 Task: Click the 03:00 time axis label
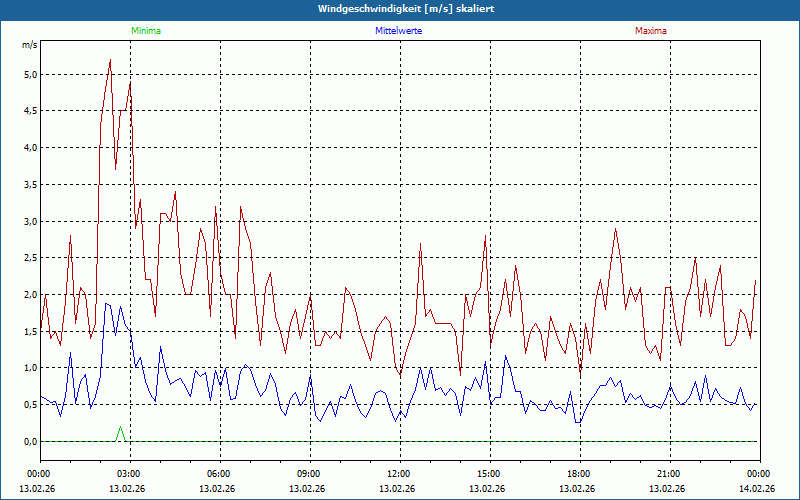(x=128, y=474)
